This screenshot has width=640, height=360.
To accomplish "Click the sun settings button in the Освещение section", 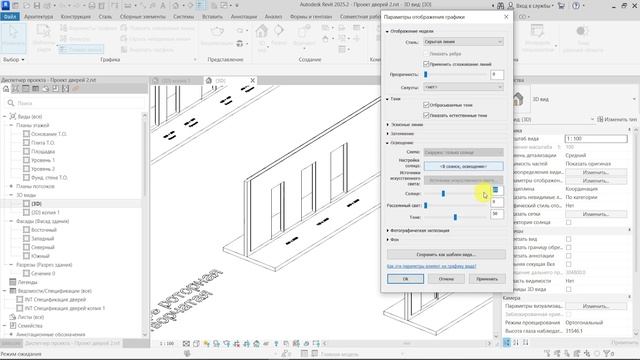I will (x=463, y=166).
